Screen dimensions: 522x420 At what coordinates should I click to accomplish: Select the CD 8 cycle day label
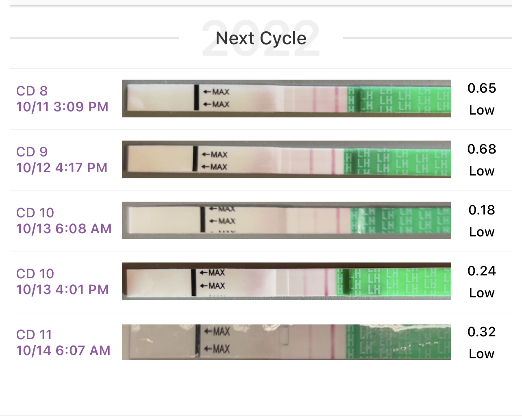[32, 91]
